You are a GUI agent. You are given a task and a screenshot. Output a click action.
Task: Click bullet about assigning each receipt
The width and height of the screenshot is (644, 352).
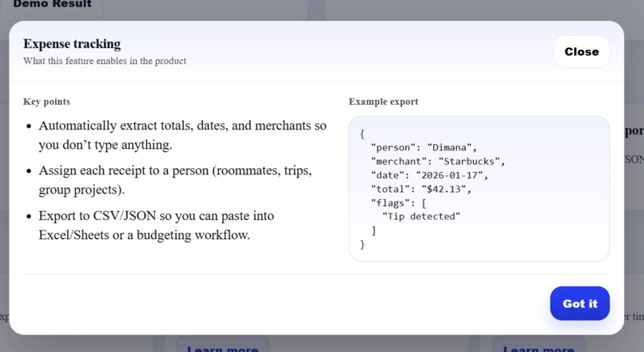(175, 180)
